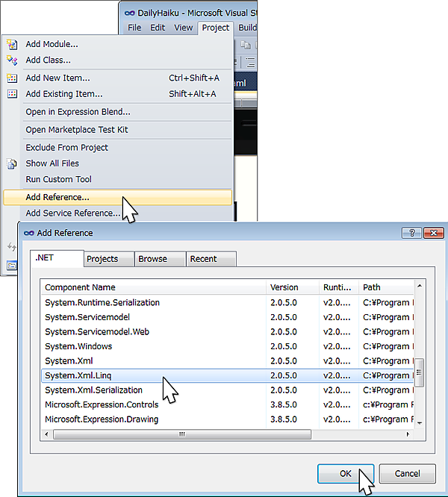
Task: Select Microsoft.Expression.Controls component
Action: (x=228, y=404)
